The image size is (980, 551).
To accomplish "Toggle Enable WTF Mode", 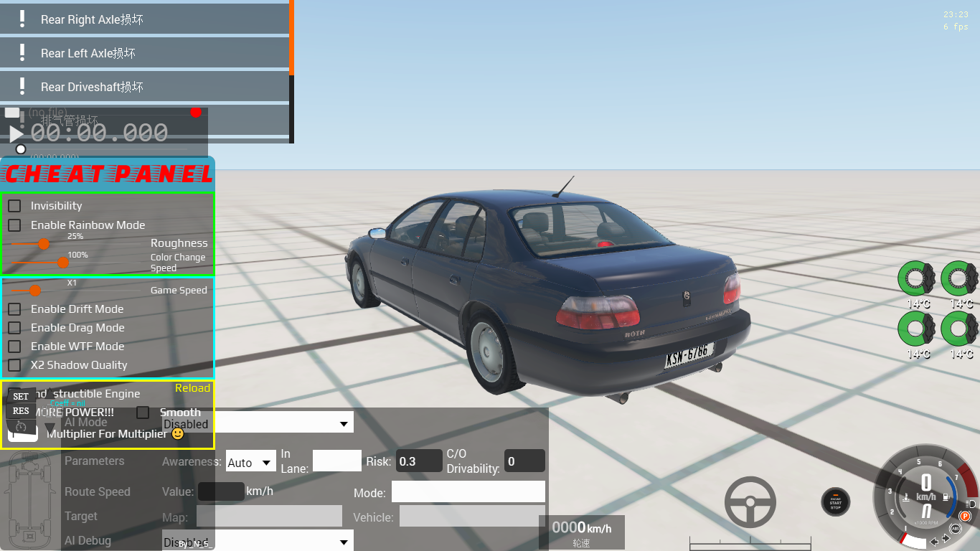I will coord(14,347).
